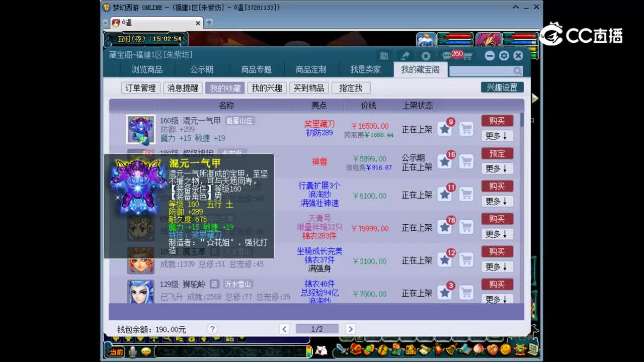This screenshot has height=362, width=644.
Task: Open 买到物品 section
Action: point(309,88)
